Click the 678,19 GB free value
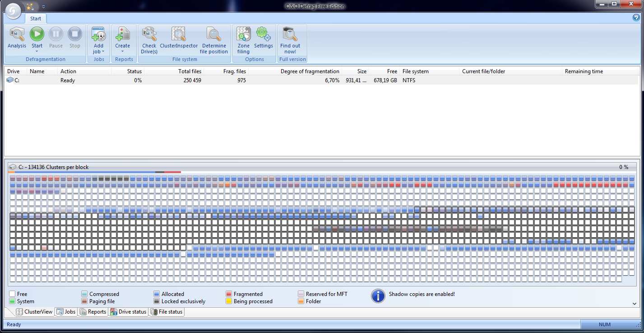The width and height of the screenshot is (644, 333). click(385, 80)
